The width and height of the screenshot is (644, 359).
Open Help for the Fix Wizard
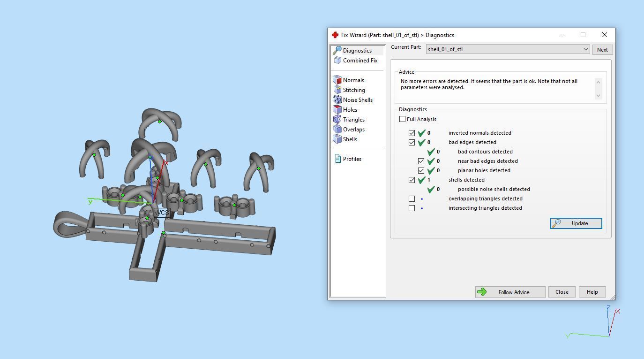coord(592,292)
